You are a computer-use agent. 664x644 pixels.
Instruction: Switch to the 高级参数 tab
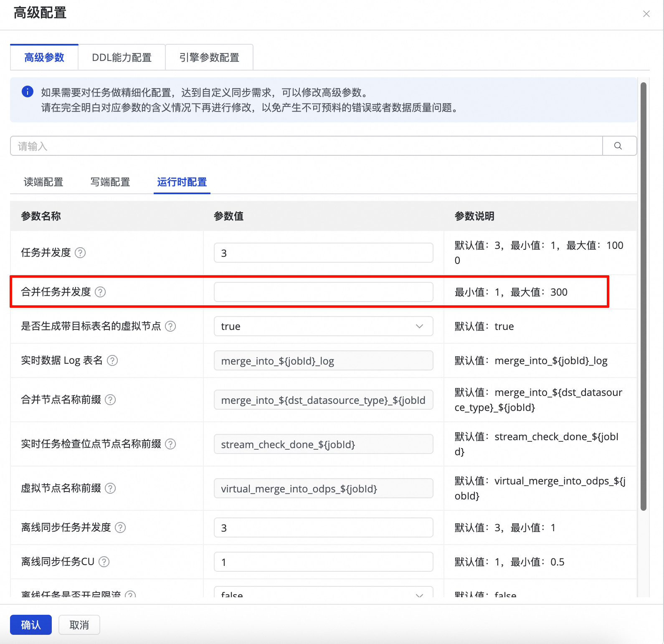coord(44,57)
